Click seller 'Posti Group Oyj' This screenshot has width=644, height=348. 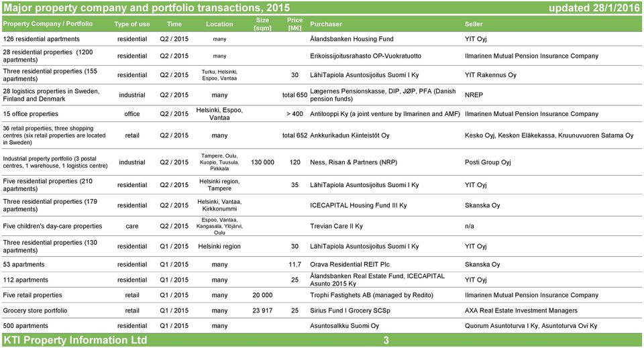click(x=488, y=162)
